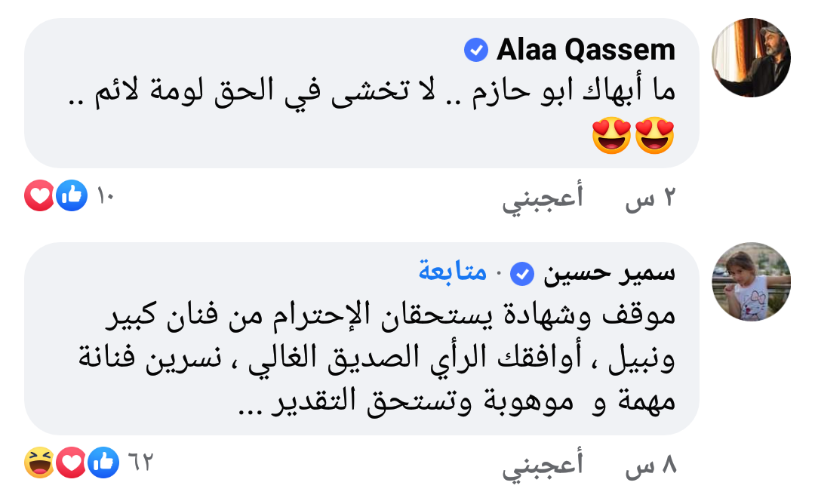Click heart reaction icon on سمير حسين's comment
The image size is (815, 504).
pos(71,462)
